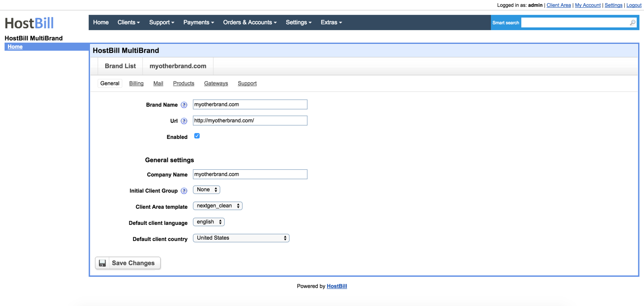Image resolution: width=644 pixels, height=306 pixels.
Task: Open the Client Area template select
Action: (x=218, y=206)
